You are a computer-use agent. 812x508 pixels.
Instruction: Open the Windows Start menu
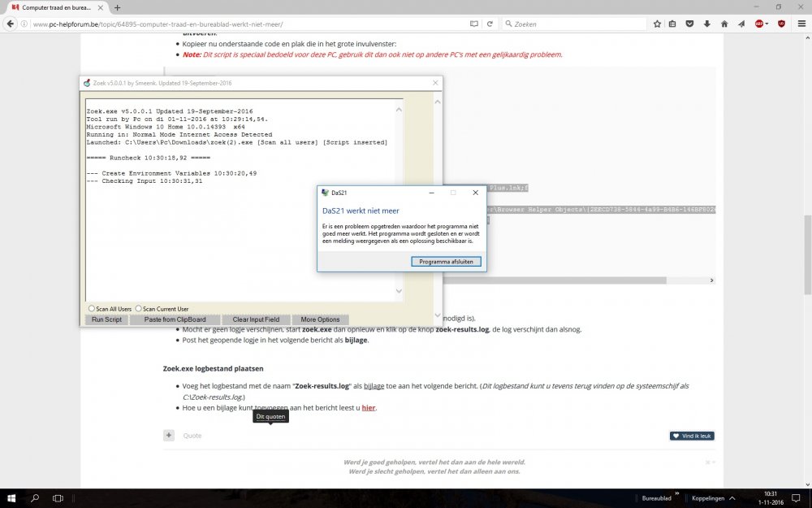pyautogui.click(x=11, y=498)
